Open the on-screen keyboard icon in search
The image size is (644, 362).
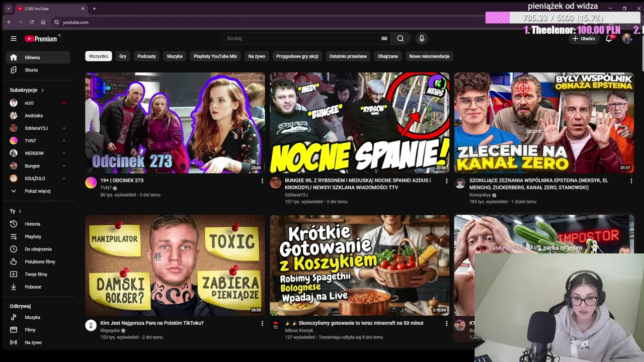384,39
